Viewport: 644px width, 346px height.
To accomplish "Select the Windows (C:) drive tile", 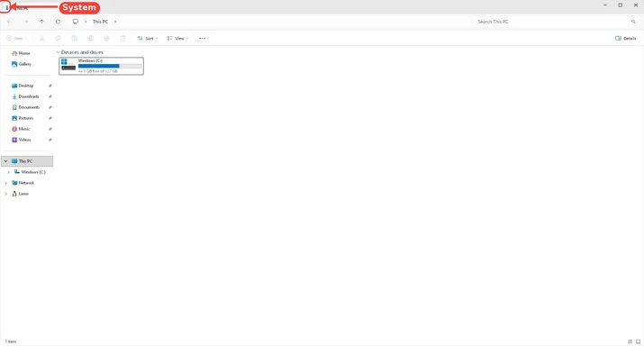I will (102, 66).
